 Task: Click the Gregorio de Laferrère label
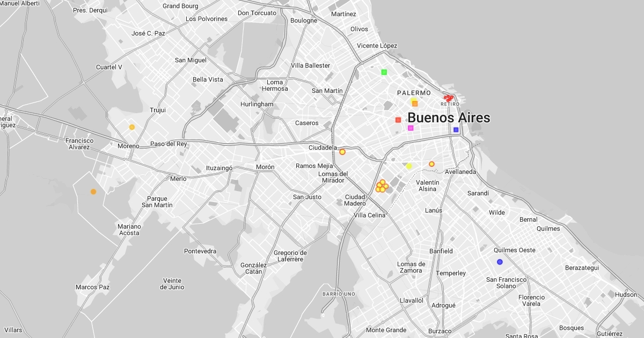click(x=290, y=256)
